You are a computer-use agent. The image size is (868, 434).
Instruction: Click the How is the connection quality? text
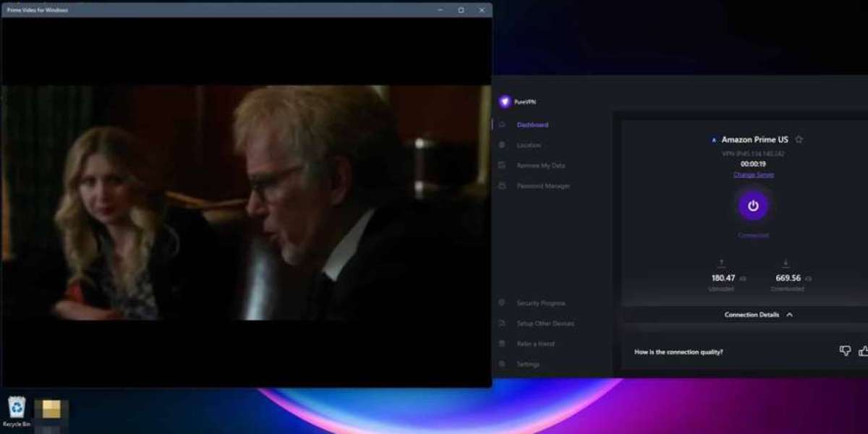tap(678, 352)
